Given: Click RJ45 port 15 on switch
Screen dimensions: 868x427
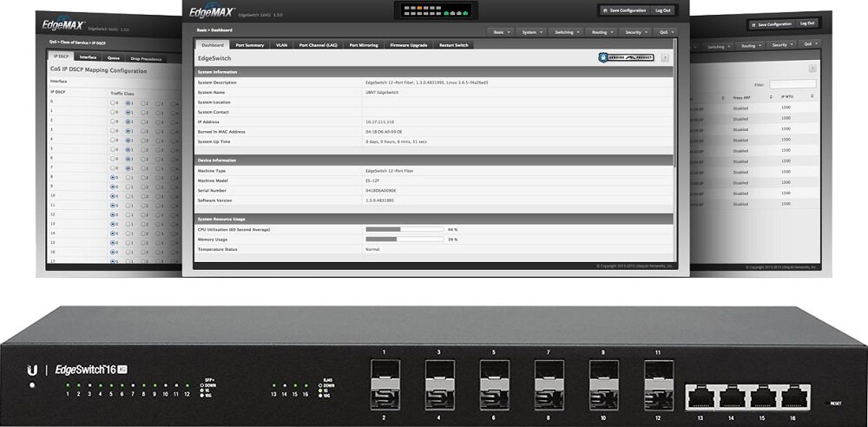Looking at the screenshot, I should (x=763, y=397).
